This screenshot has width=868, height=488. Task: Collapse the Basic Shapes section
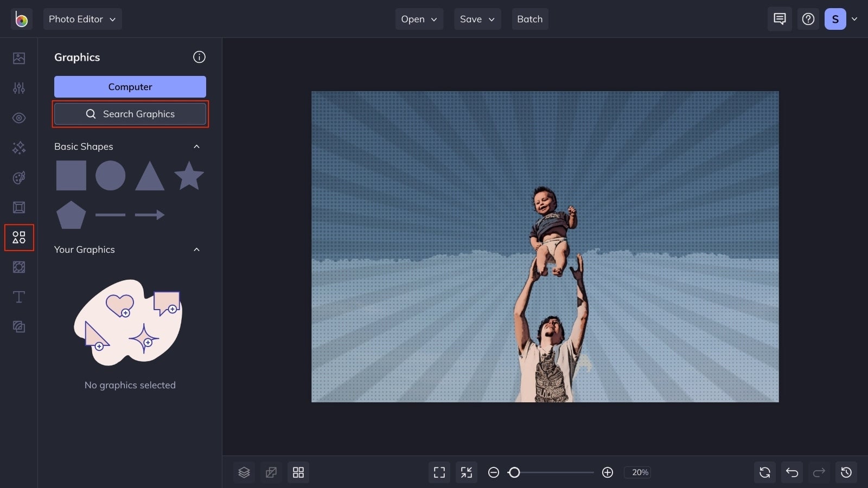click(x=196, y=146)
